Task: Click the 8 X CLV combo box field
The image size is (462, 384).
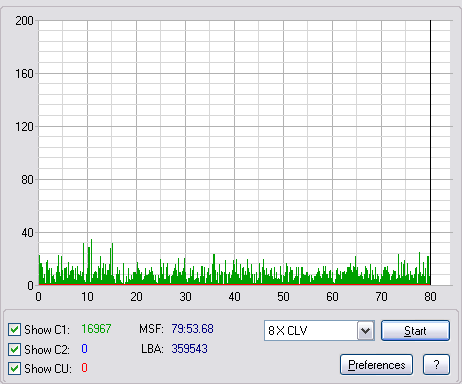Action: point(319,331)
